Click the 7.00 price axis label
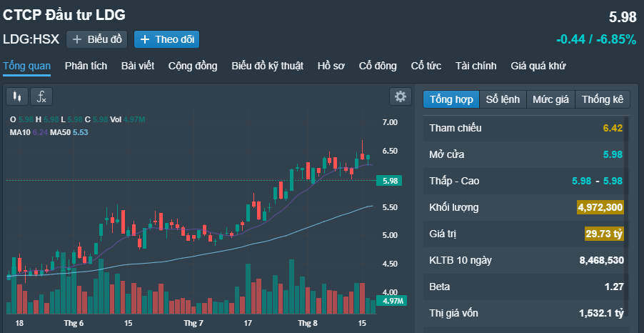This screenshot has height=333, width=644. pyautogui.click(x=389, y=122)
